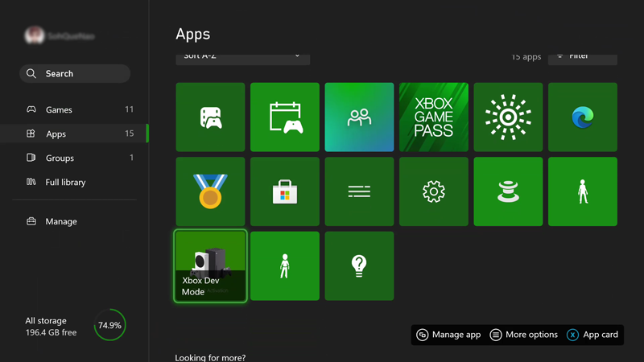Select Full library in the sidebar

[65, 183]
